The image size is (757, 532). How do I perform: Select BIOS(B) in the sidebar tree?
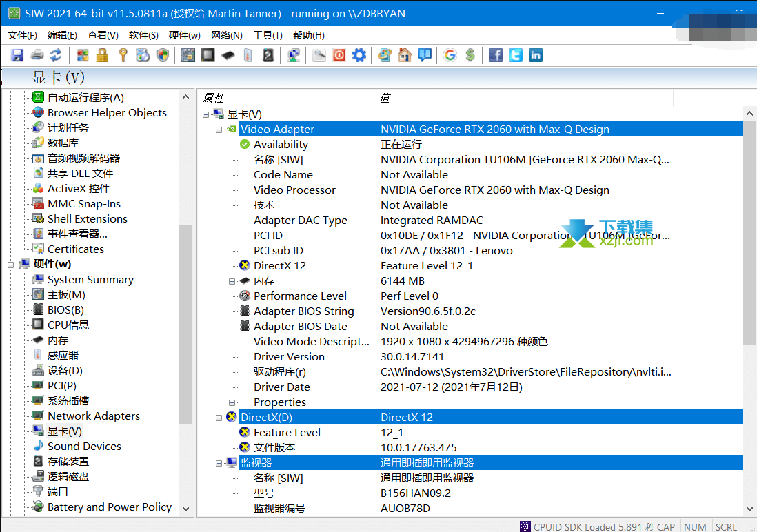[x=65, y=310]
